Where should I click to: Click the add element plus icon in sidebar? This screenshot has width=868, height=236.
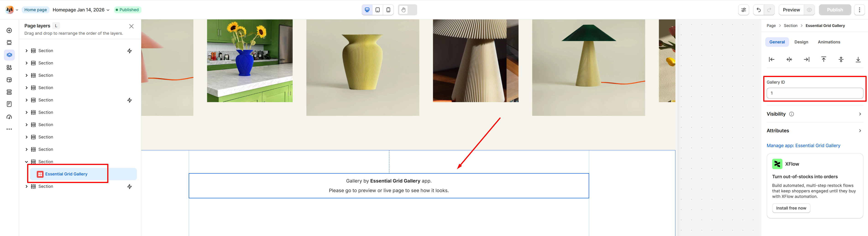[x=9, y=30]
